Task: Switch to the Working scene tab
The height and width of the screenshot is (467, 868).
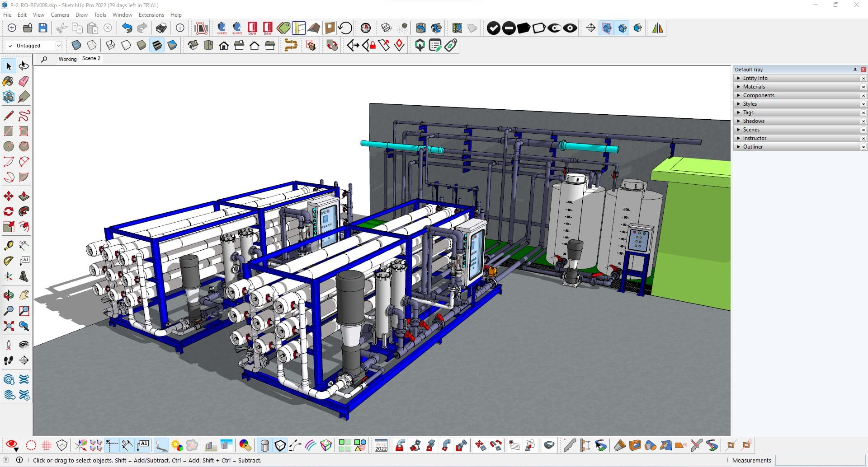Action: [67, 59]
